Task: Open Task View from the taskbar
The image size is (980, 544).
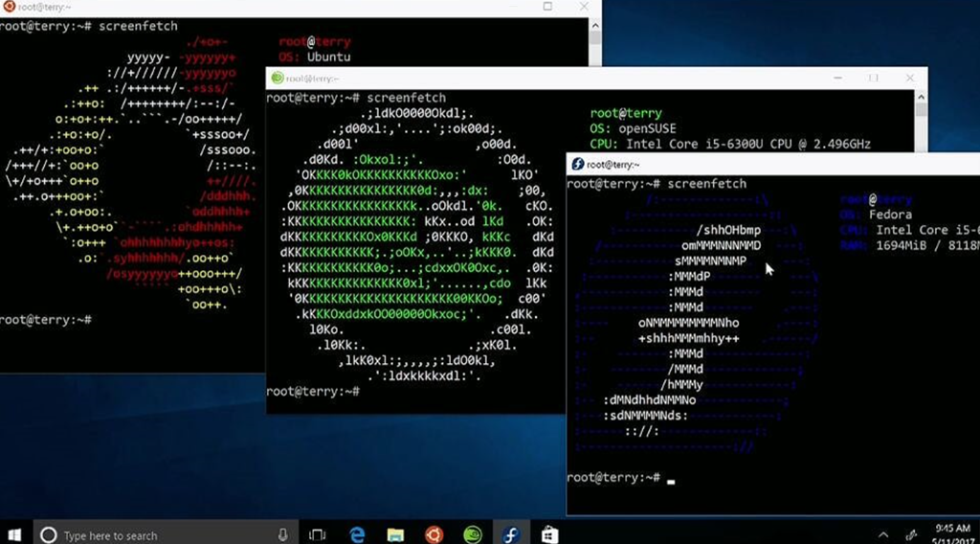Action: (x=318, y=534)
